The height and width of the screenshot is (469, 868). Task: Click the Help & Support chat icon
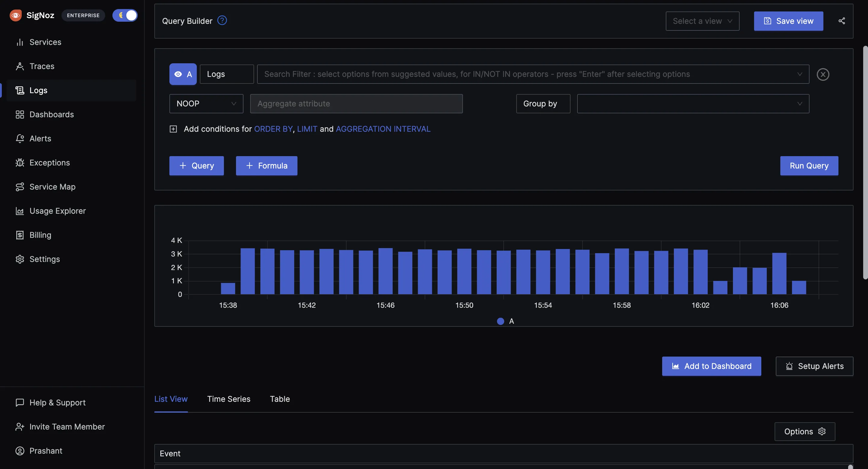(20, 403)
